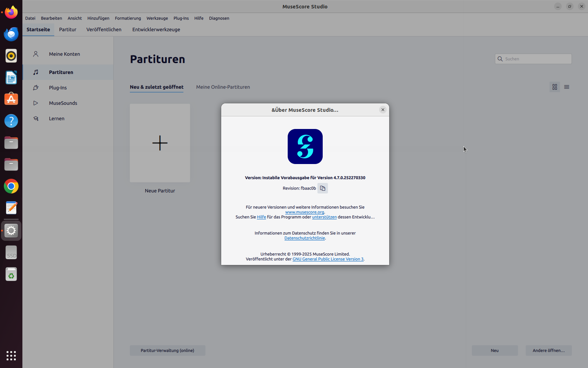Viewport: 588px width, 368px height.
Task: Focus the Suchen search field
Action: [533, 59]
